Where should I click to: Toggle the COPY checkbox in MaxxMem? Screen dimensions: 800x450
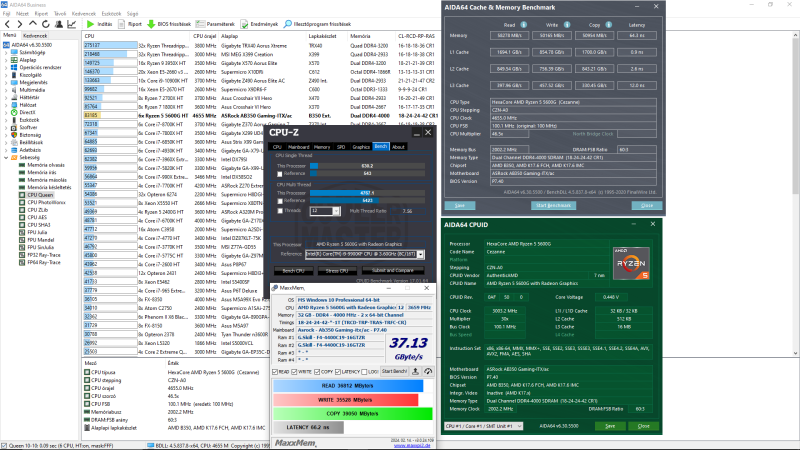(x=317, y=372)
